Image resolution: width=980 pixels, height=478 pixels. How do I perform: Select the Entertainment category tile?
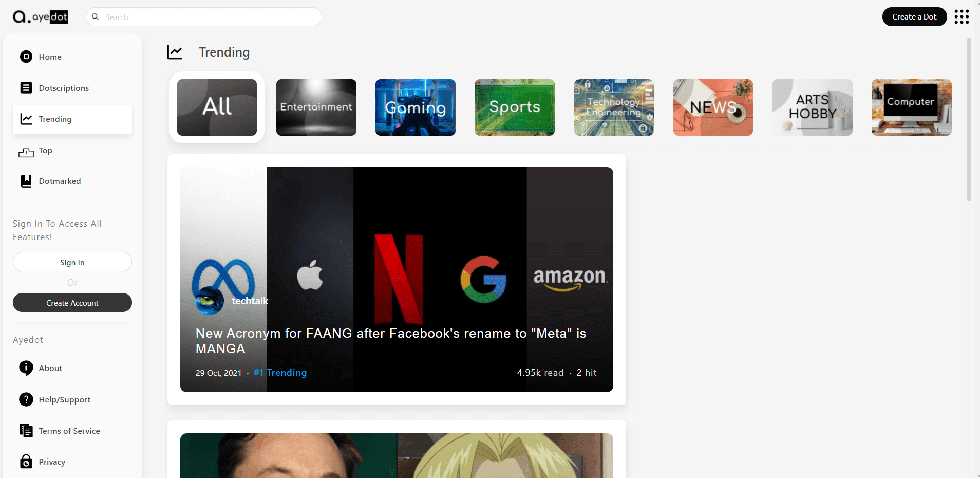(316, 107)
